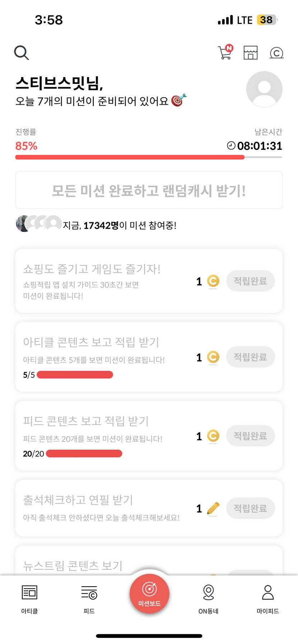Viewport: 298px width, 644px height.
Task: Open the store shop icon
Action: click(x=251, y=53)
